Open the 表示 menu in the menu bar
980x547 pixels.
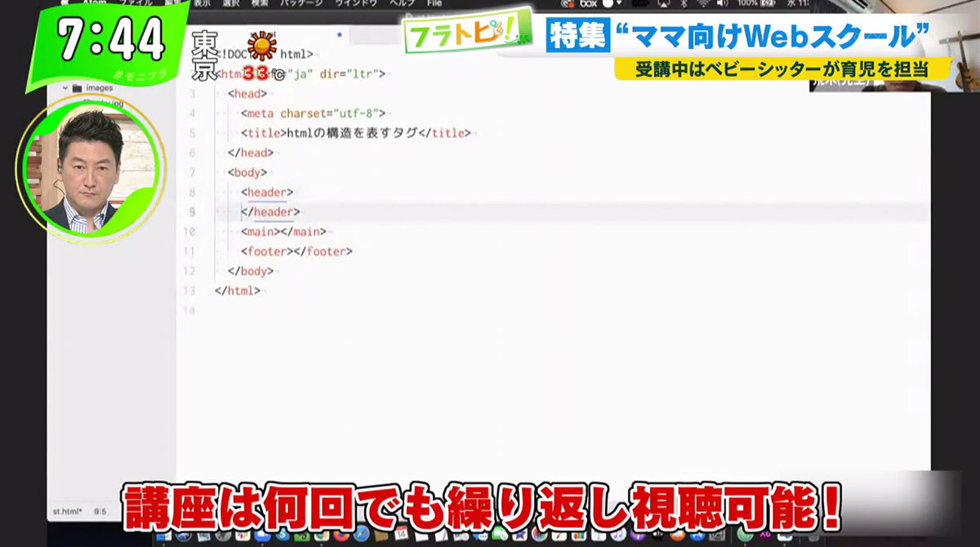pos(201,3)
